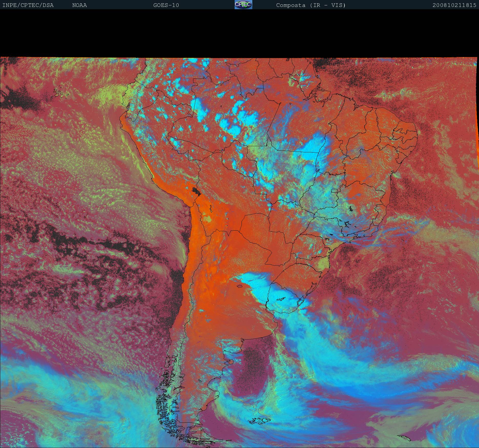Select the NOAA label in the header
This screenshot has height=448, width=479.
pyautogui.click(x=79, y=5)
